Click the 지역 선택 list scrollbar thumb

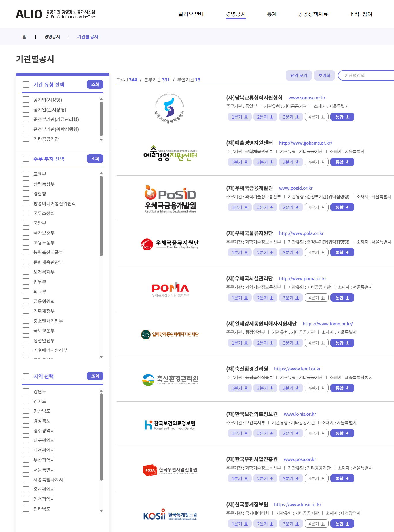pyautogui.click(x=101, y=437)
